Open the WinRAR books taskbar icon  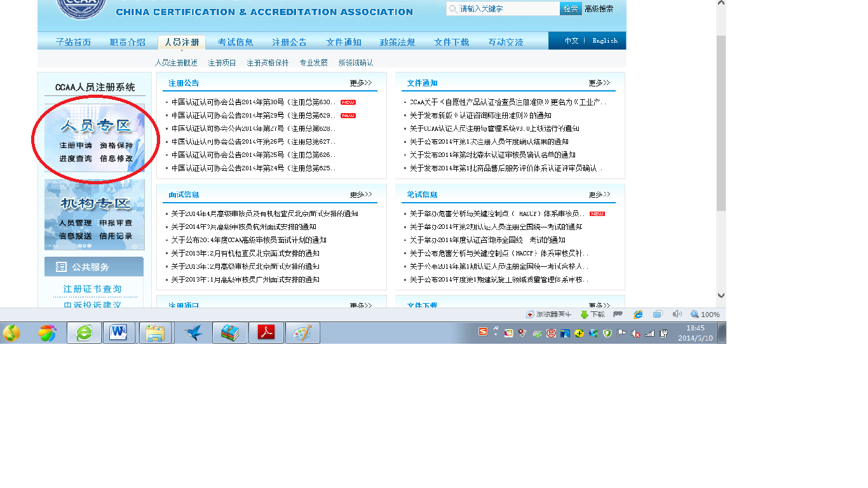click(229, 333)
